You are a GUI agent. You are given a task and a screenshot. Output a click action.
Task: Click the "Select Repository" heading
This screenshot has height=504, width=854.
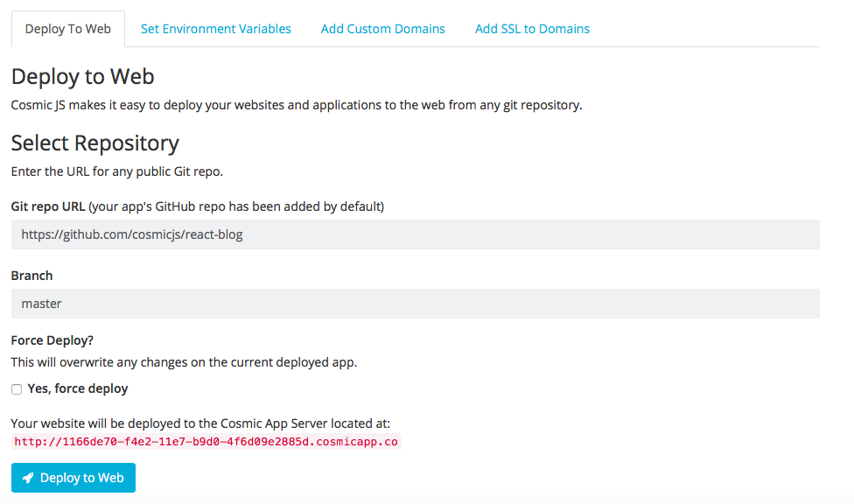click(x=94, y=143)
